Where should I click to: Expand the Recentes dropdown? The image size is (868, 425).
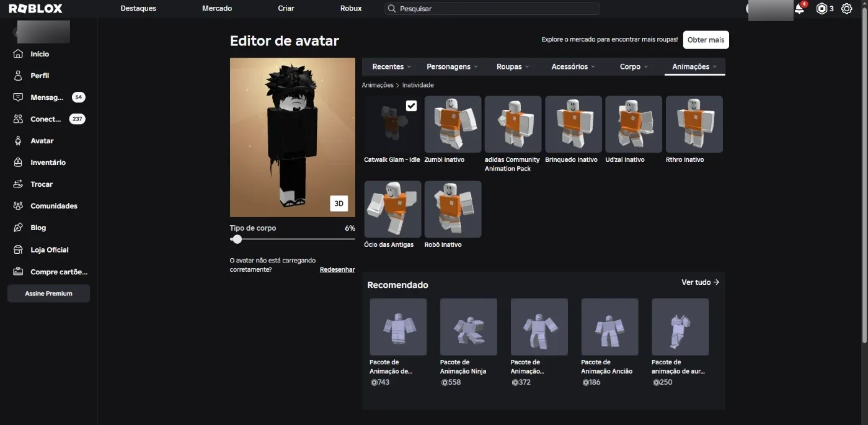click(392, 67)
